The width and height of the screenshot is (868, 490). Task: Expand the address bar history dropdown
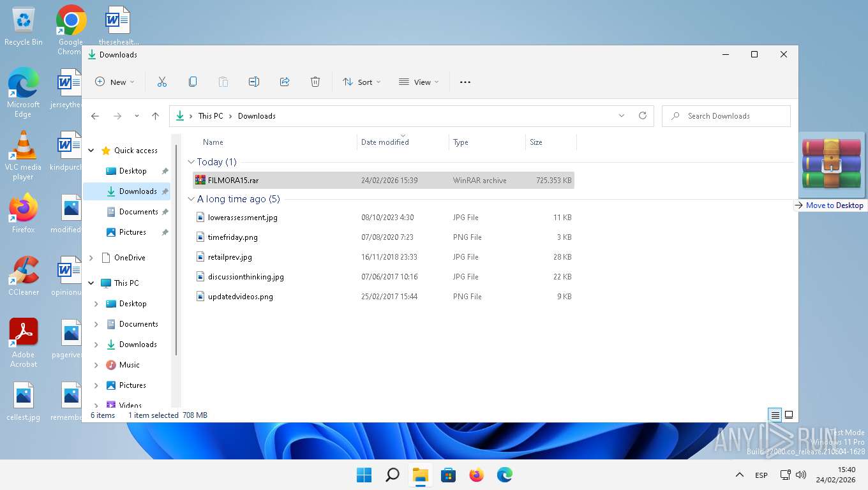point(622,115)
